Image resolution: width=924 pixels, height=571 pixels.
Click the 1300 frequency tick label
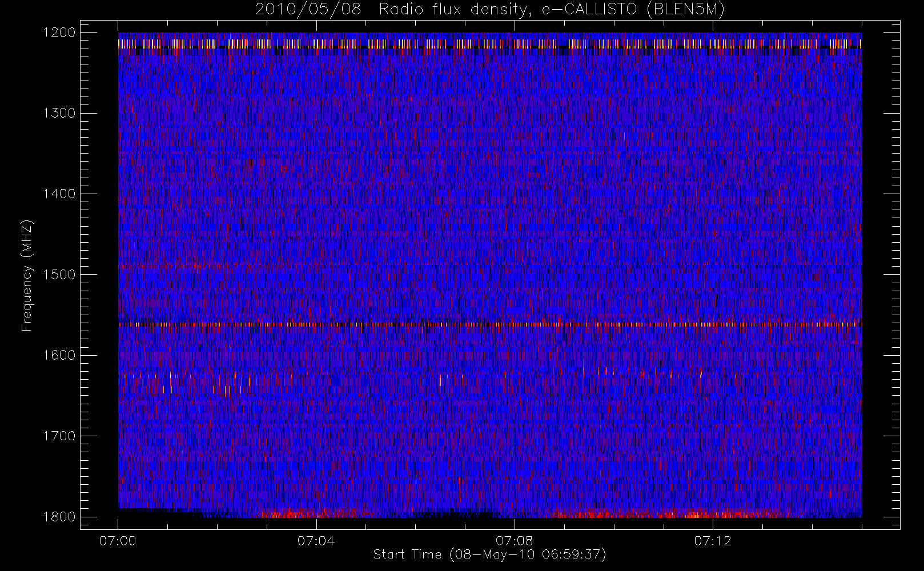(x=59, y=113)
